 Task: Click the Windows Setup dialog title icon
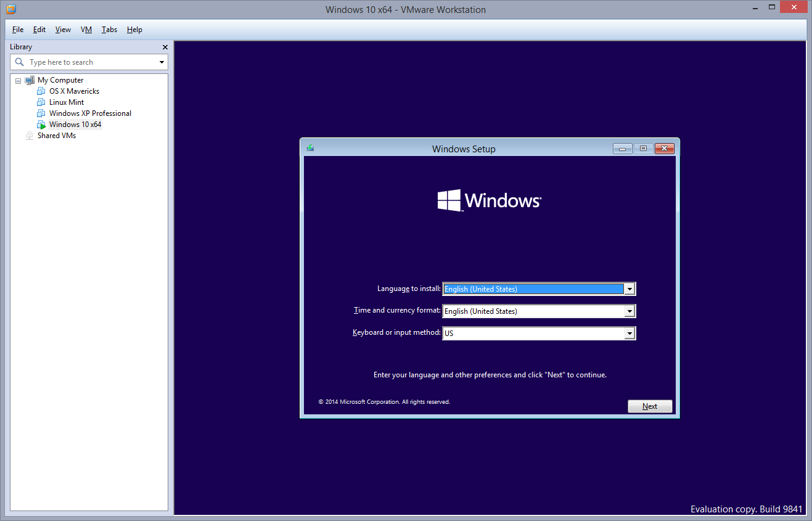pyautogui.click(x=310, y=148)
